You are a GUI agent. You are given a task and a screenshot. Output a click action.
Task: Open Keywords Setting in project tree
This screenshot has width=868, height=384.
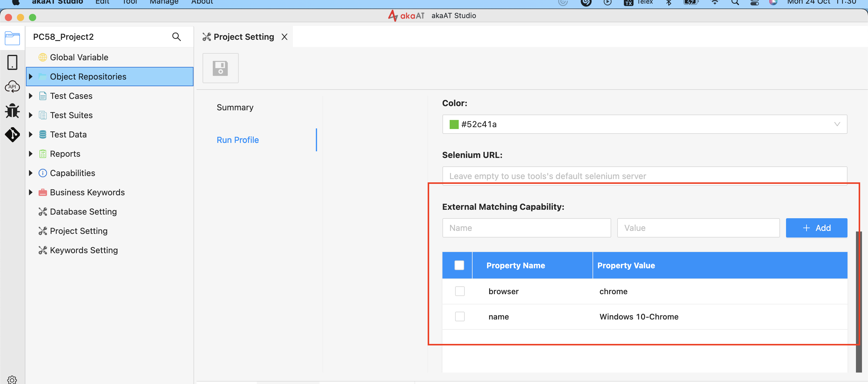84,250
